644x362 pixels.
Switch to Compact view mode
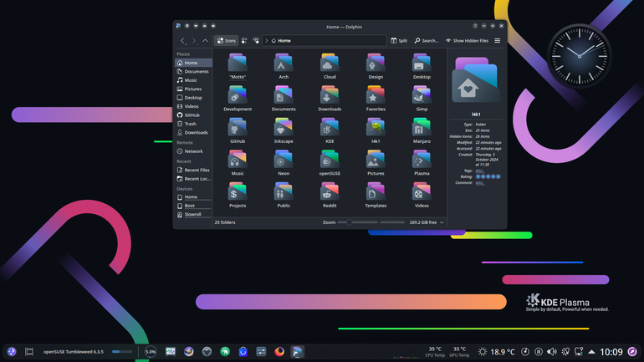coord(244,41)
